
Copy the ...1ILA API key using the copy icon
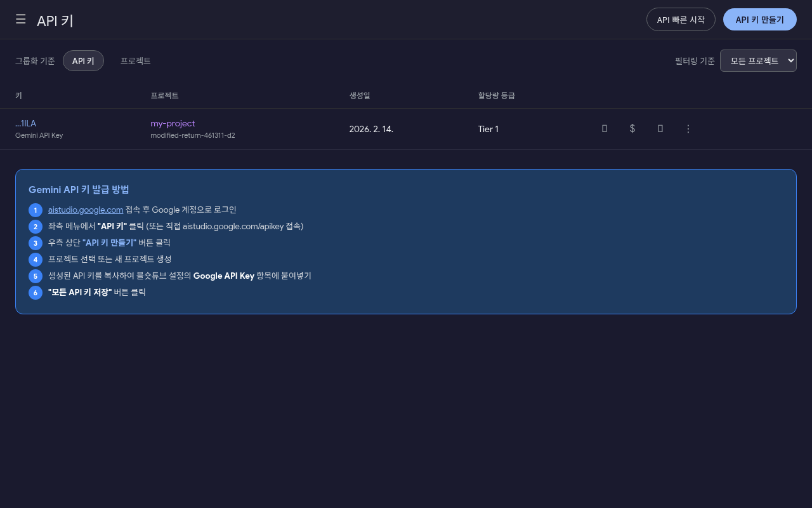click(605, 129)
